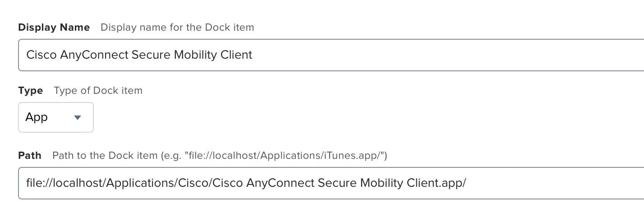Open the Type dropdown showing App
Viewport: 644px width, 222px height.
(55, 117)
